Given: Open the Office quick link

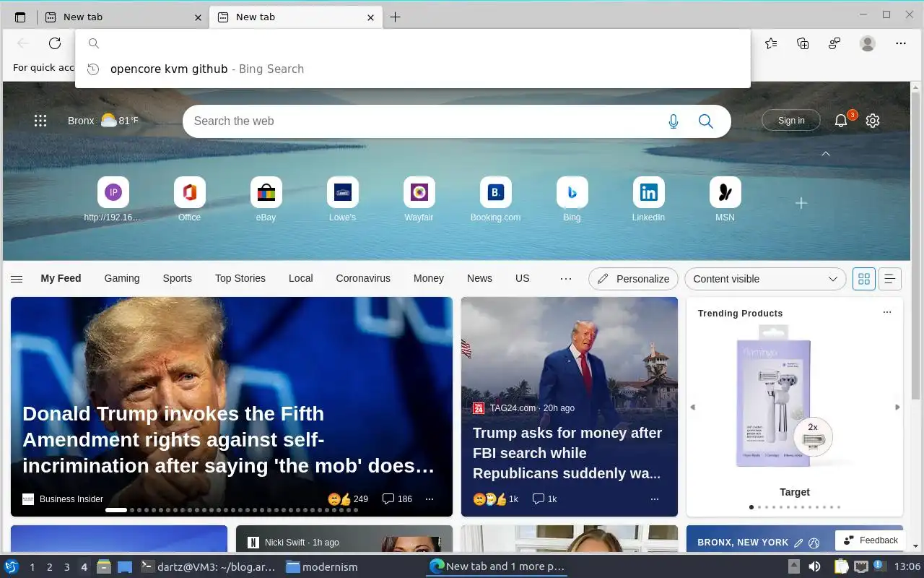Looking at the screenshot, I should pyautogui.click(x=189, y=199).
